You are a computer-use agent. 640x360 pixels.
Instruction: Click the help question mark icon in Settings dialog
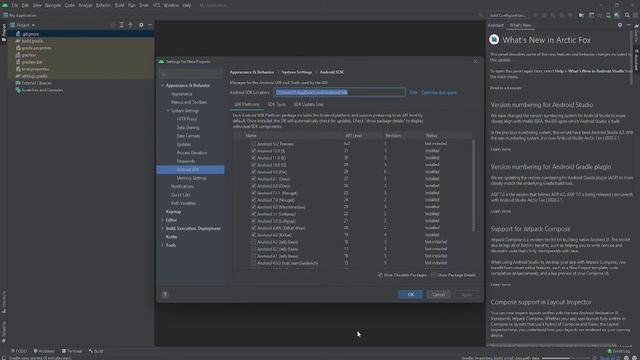(x=165, y=294)
